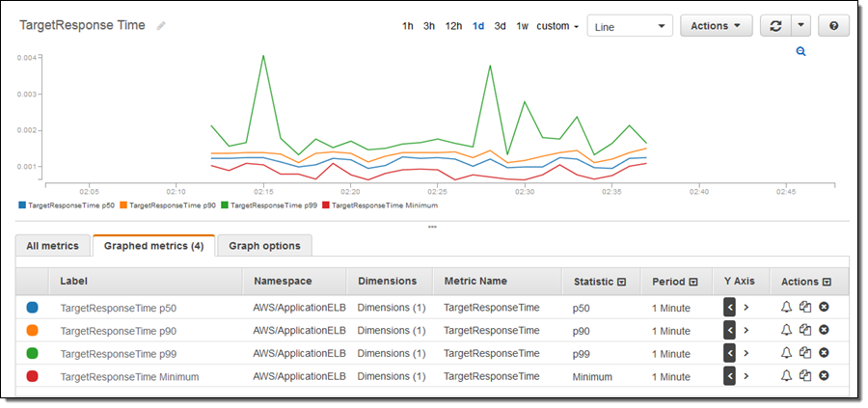Switch p90 metric to right Y axis
868x408 pixels.
tap(746, 331)
